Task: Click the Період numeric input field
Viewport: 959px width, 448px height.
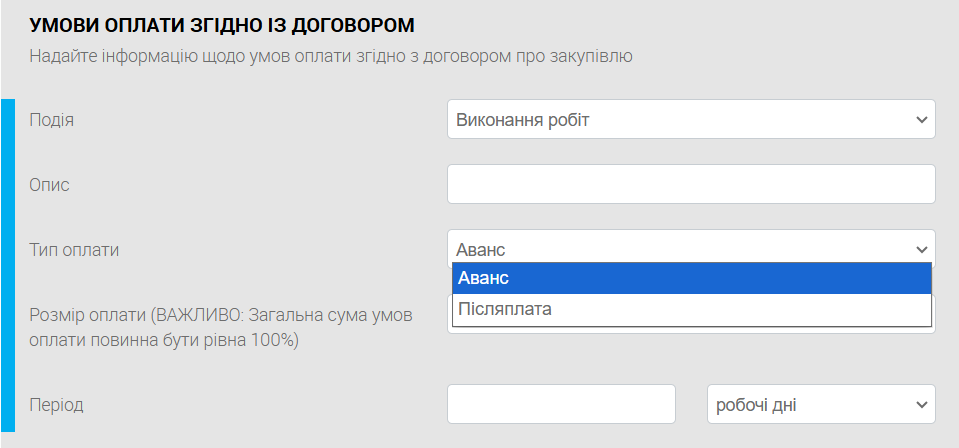Action: coord(561,404)
